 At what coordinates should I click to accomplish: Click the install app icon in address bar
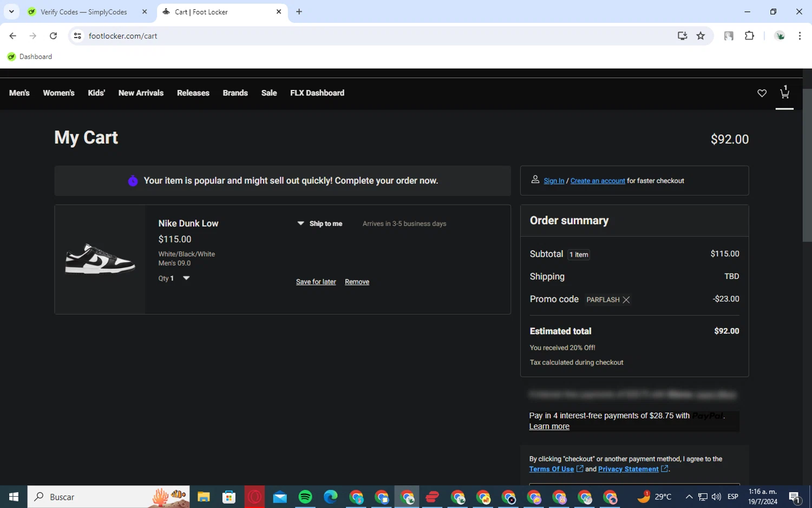click(x=682, y=36)
